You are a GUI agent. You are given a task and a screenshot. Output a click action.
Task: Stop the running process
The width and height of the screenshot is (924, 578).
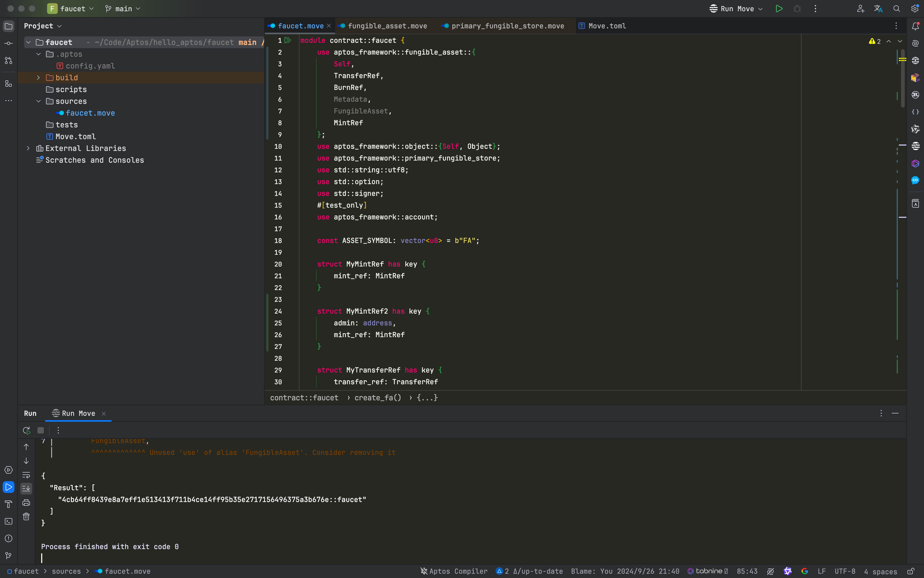(x=40, y=430)
